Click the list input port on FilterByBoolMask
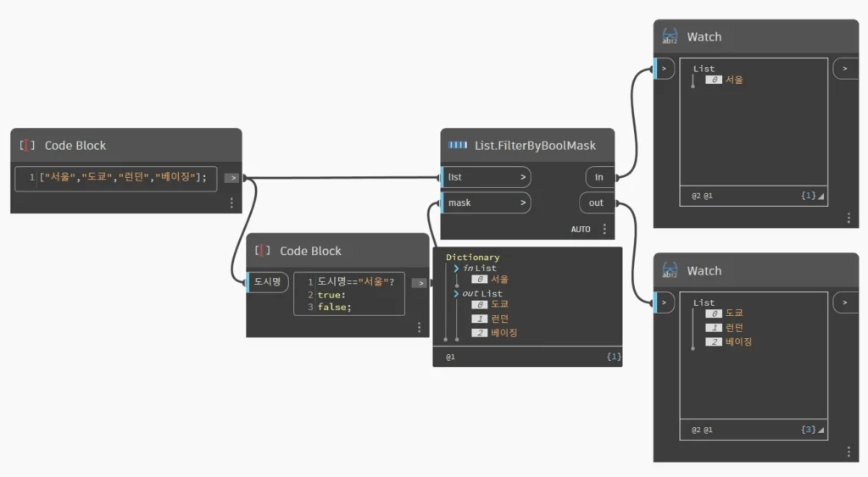 click(x=486, y=177)
